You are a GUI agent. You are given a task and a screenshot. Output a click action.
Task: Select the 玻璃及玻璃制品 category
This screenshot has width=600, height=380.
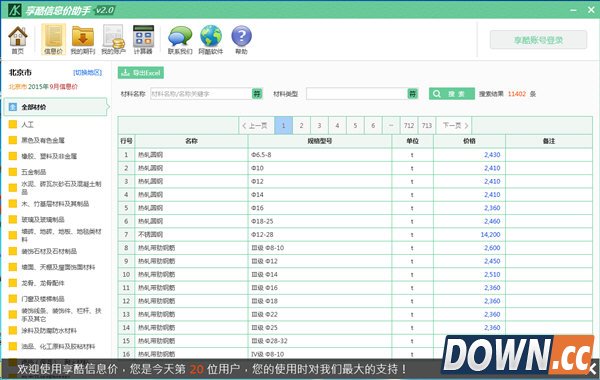point(43,219)
